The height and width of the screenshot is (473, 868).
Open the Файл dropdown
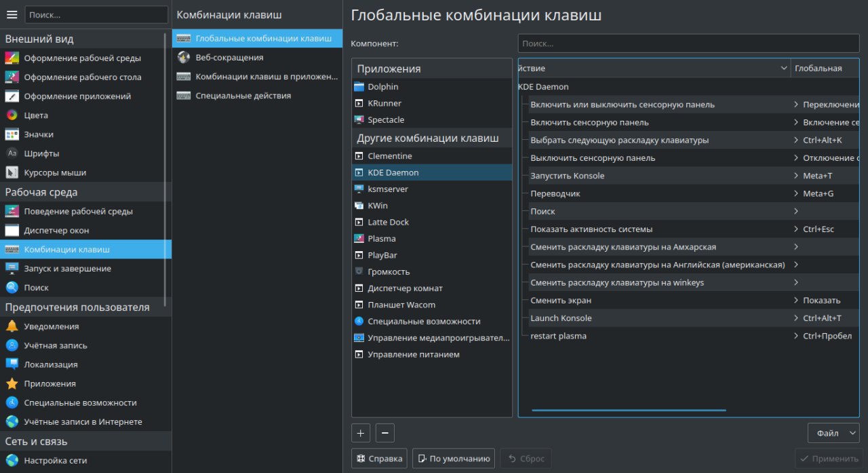[x=833, y=433]
